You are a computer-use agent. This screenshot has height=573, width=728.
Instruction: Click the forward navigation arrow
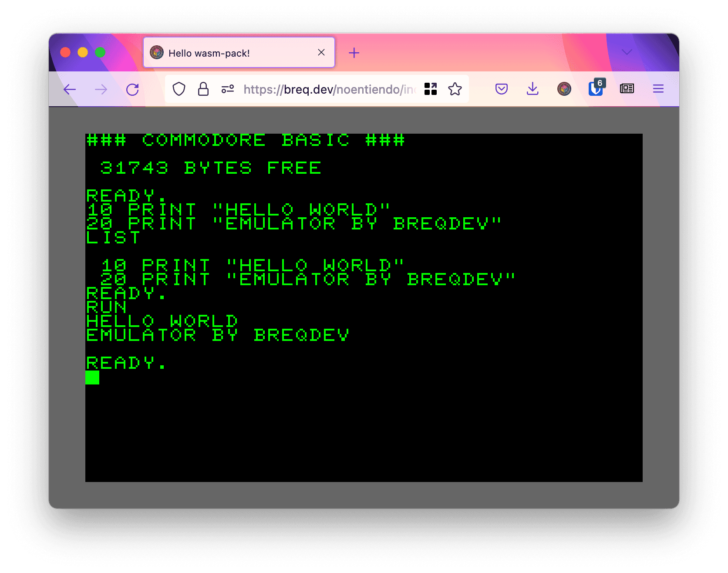point(101,90)
